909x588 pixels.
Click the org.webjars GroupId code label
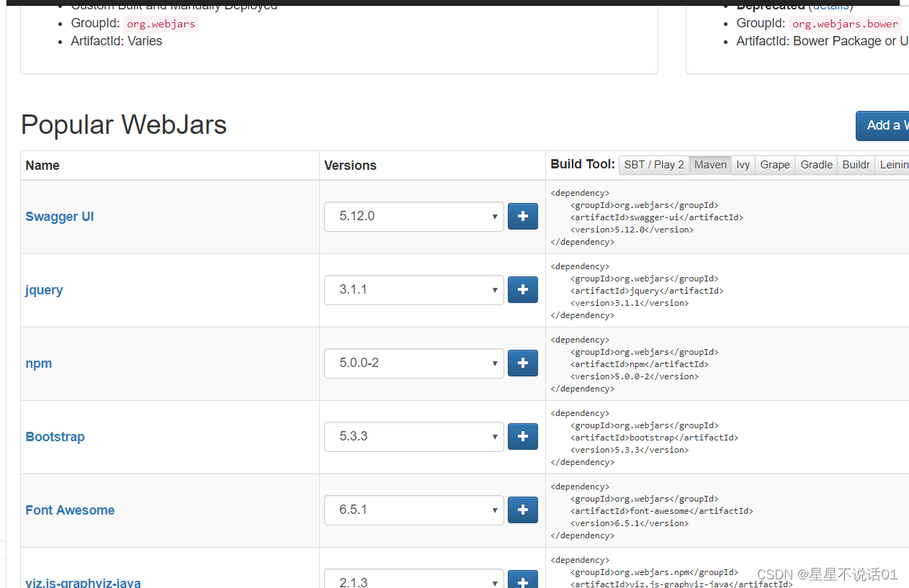161,24
